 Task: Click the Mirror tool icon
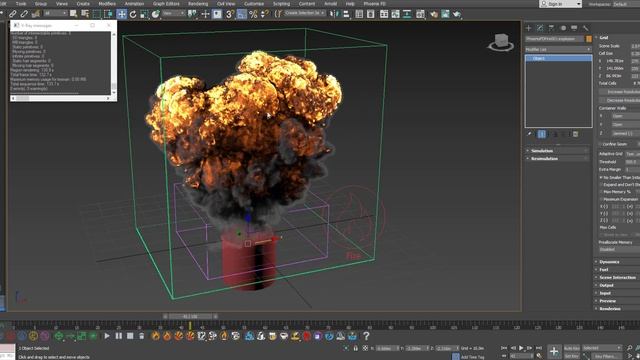[x=335, y=14]
